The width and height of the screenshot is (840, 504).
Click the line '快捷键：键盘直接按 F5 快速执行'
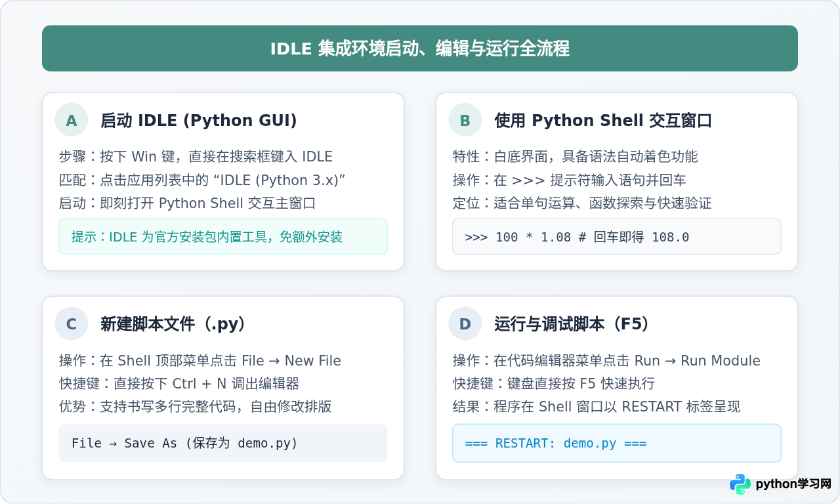tap(554, 384)
